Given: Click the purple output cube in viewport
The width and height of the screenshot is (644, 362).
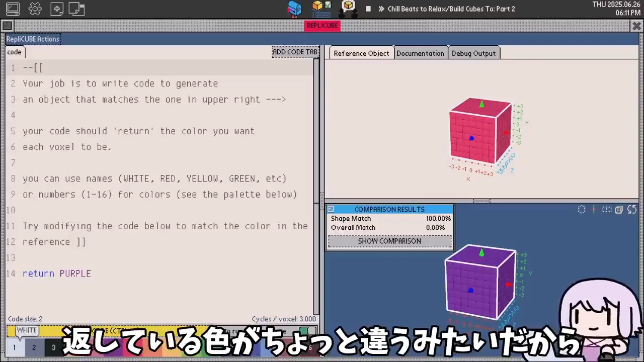Looking at the screenshot, I should point(480,282).
